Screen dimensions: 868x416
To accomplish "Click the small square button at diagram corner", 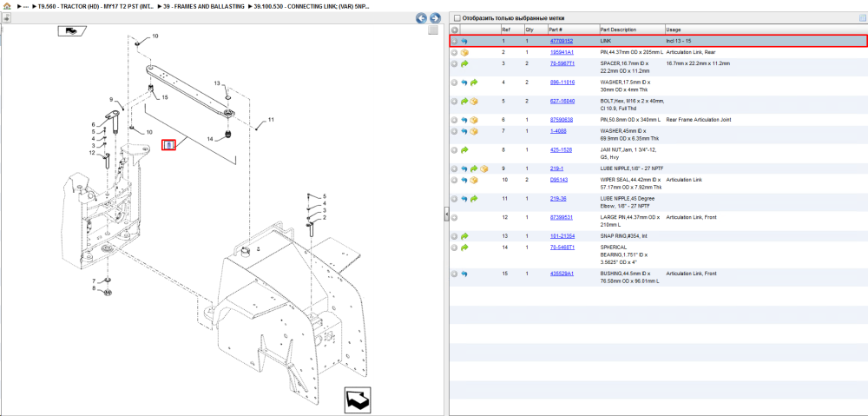I will coord(433,30).
